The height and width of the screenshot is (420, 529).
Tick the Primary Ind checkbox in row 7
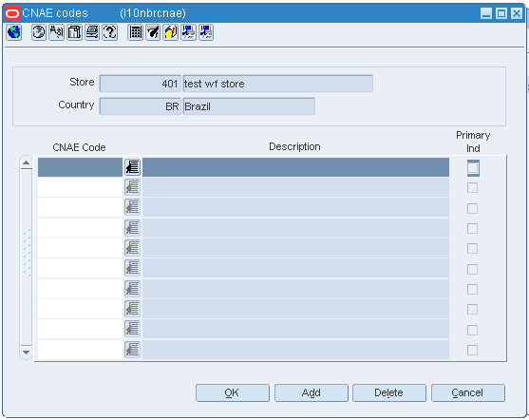click(x=472, y=289)
